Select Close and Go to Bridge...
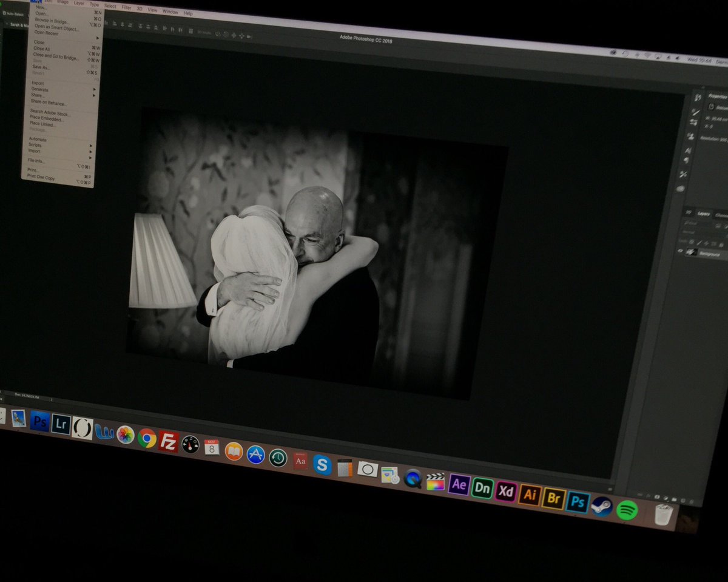728x582 pixels. pyautogui.click(x=56, y=55)
